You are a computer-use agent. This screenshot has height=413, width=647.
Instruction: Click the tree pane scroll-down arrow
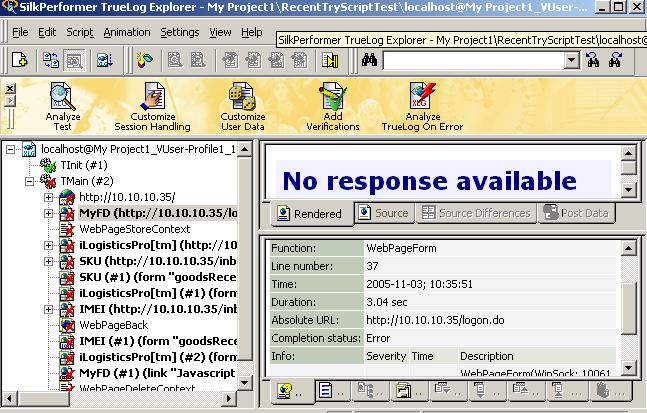click(245, 382)
